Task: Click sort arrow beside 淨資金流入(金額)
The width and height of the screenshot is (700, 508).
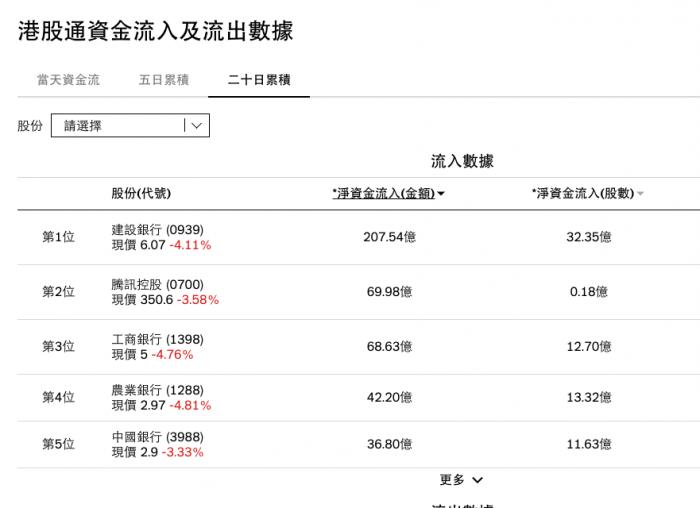Action: (x=441, y=194)
